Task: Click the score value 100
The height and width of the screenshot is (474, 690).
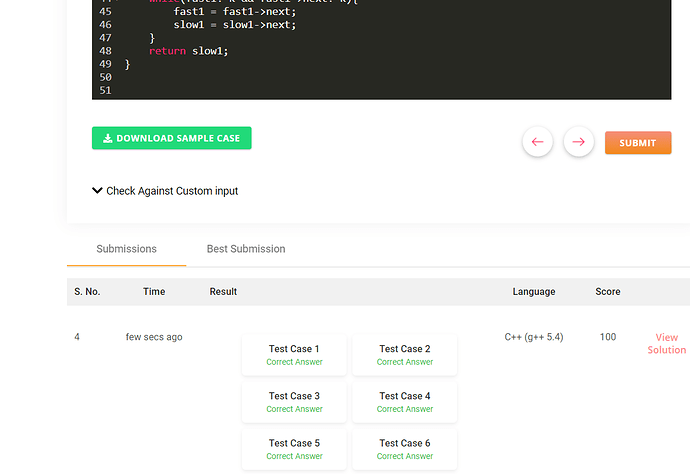Action: tap(608, 337)
